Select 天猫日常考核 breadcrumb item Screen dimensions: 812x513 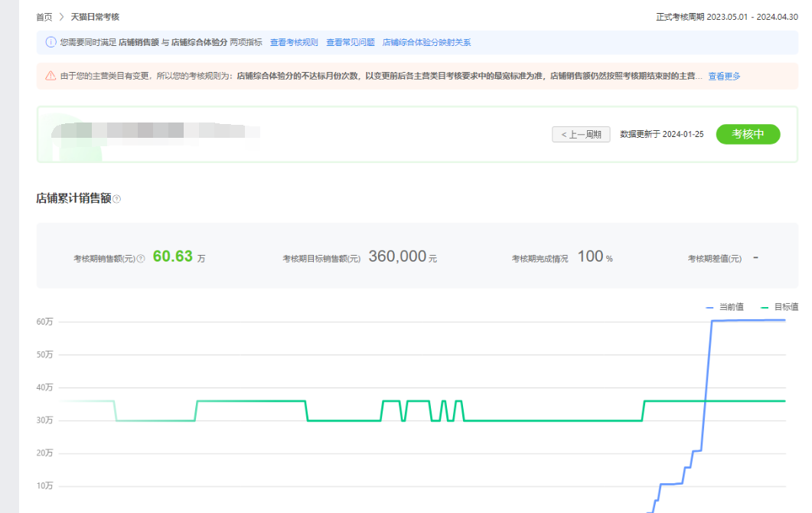95,17
